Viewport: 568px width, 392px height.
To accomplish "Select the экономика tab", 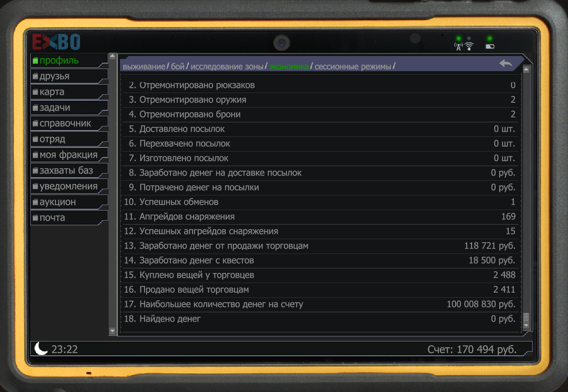I will click(289, 67).
